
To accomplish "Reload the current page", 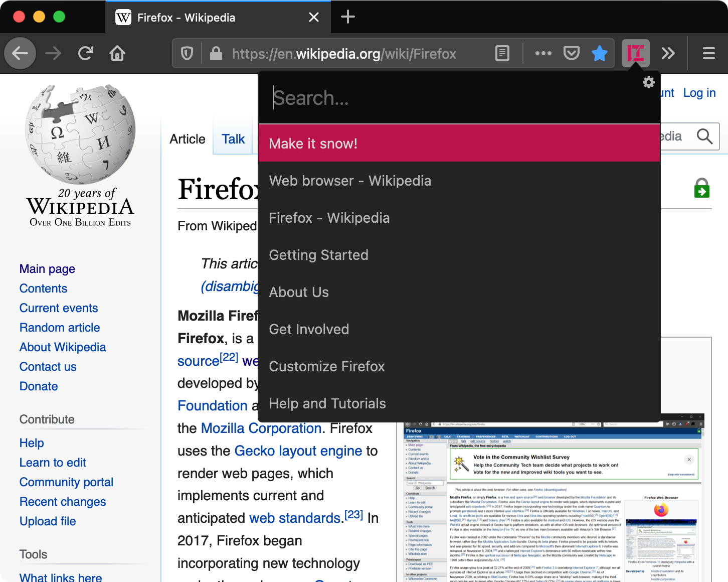I will coord(86,53).
